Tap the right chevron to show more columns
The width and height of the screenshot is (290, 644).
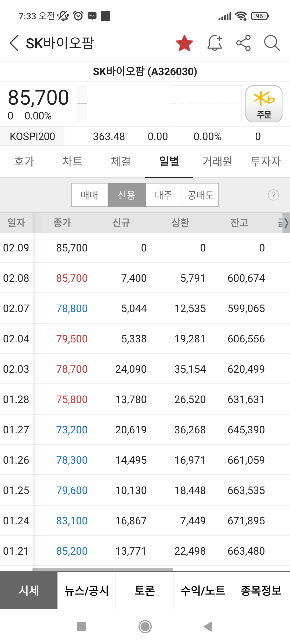[286, 223]
